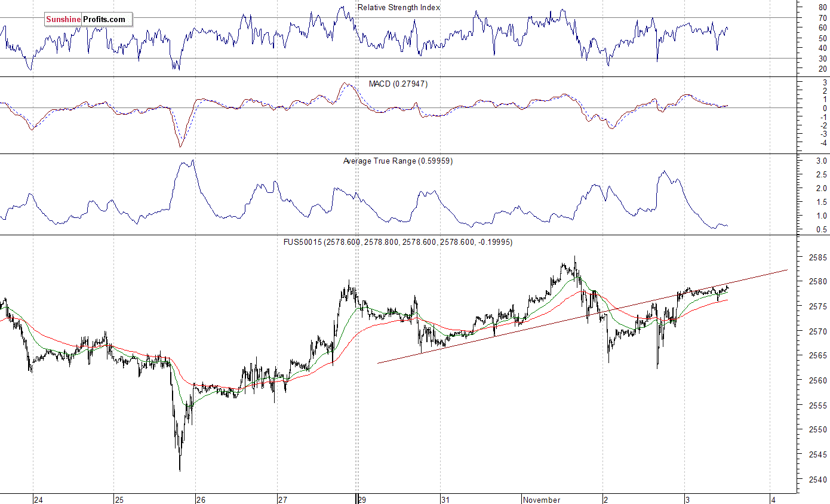Image resolution: width=830 pixels, height=504 pixels.
Task: Open the SunshineProfits.com logo link
Action: 88,20
